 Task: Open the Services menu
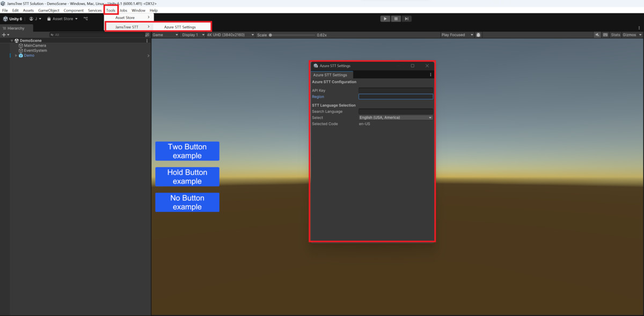pyautogui.click(x=95, y=11)
